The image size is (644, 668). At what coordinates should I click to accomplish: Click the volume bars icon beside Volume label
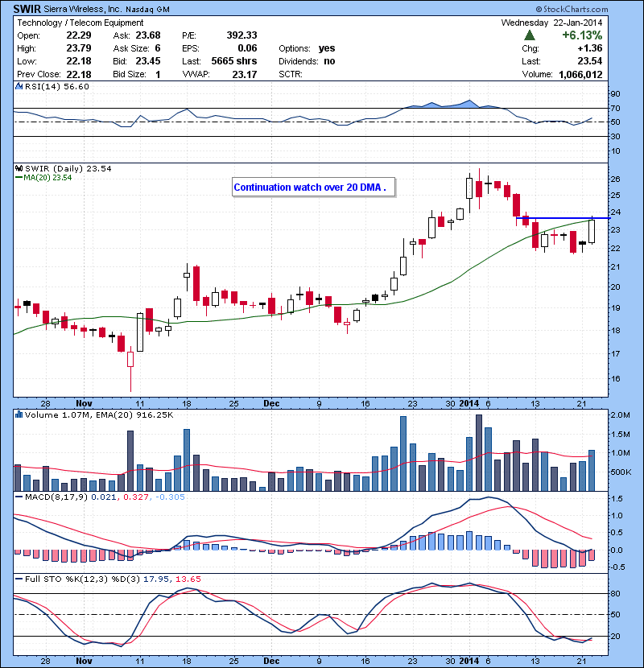click(19, 414)
